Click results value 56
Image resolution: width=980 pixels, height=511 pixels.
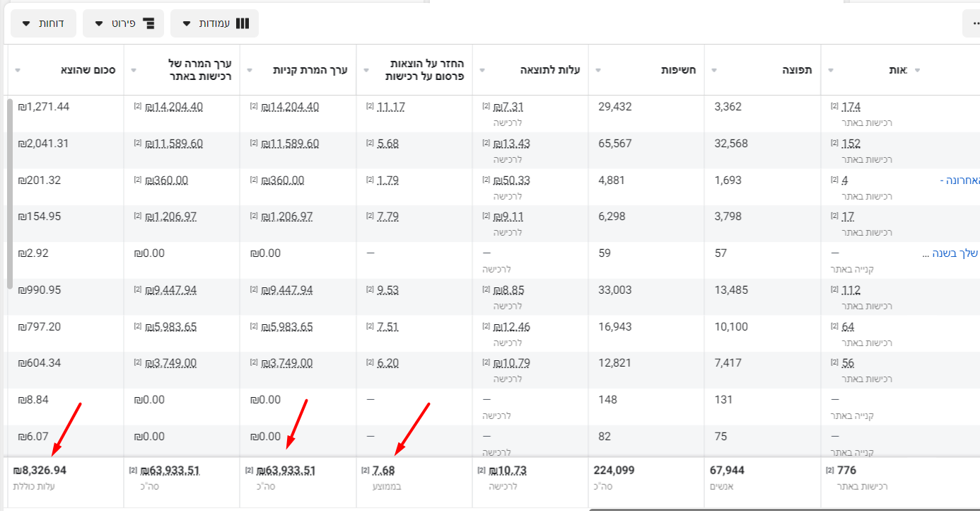click(x=848, y=362)
